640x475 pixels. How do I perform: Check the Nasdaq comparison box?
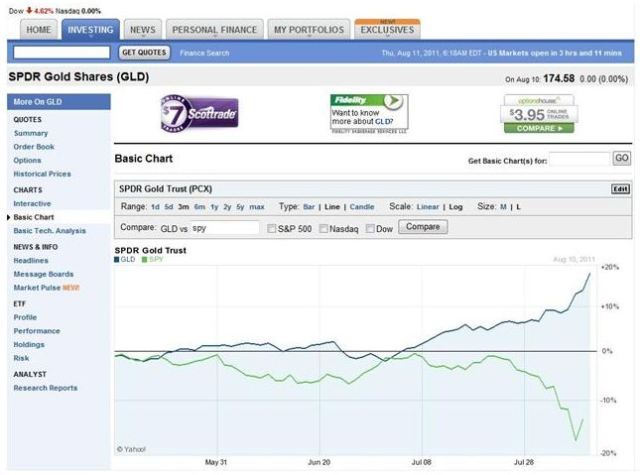(x=324, y=228)
